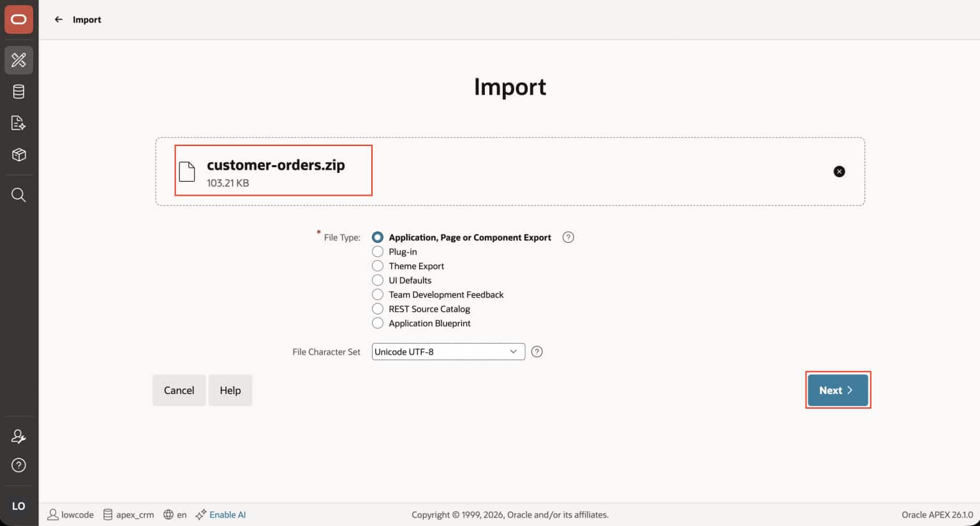Open the File Character Set dropdown

pos(448,352)
